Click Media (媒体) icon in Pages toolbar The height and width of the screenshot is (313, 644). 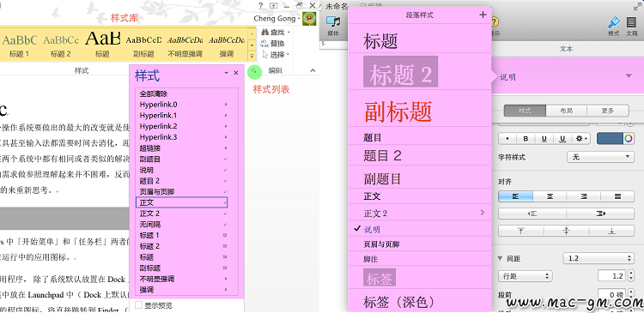click(333, 21)
